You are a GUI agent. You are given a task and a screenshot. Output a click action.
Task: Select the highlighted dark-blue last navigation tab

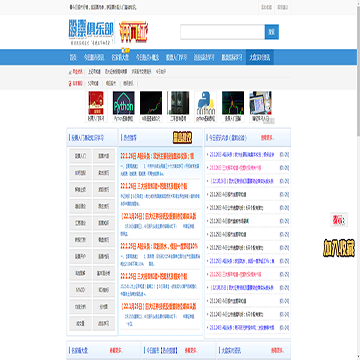[260, 57]
